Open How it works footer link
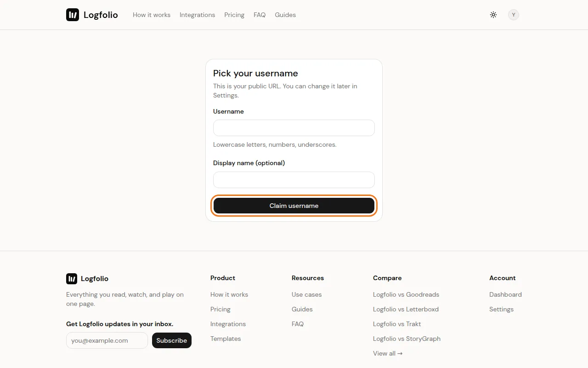Image resolution: width=588 pixels, height=368 pixels. pyautogui.click(x=229, y=294)
